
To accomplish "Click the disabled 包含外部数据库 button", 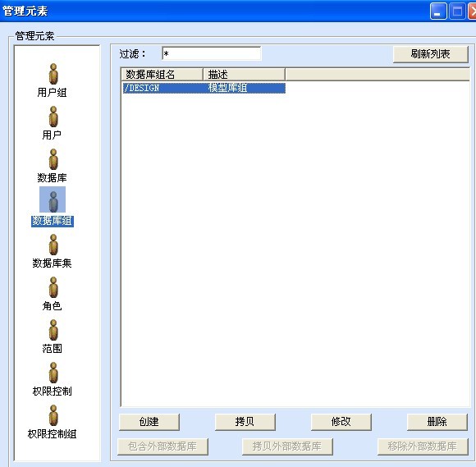I will point(162,446).
